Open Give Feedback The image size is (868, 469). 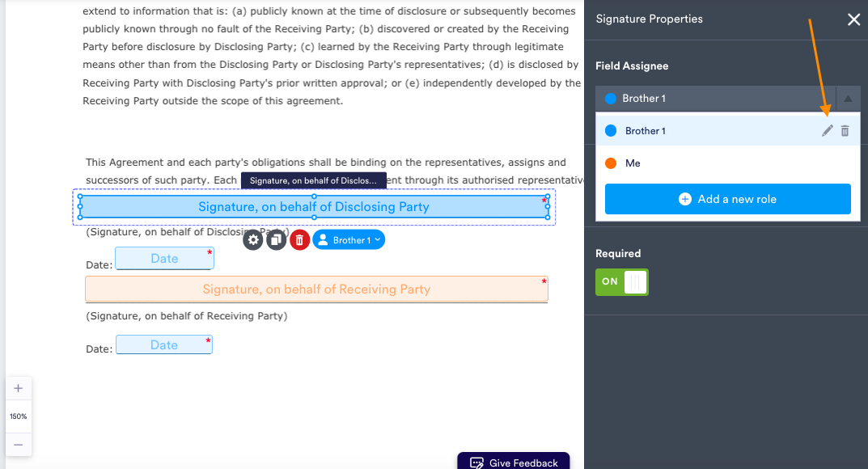point(514,463)
